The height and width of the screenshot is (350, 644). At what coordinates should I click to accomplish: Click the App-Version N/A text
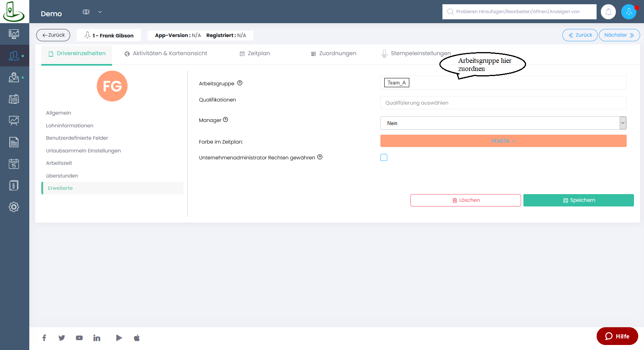[178, 36]
